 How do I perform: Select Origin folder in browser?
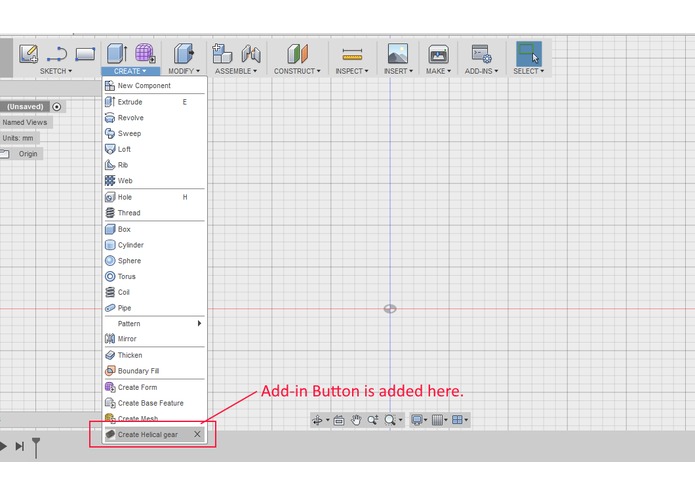point(28,154)
